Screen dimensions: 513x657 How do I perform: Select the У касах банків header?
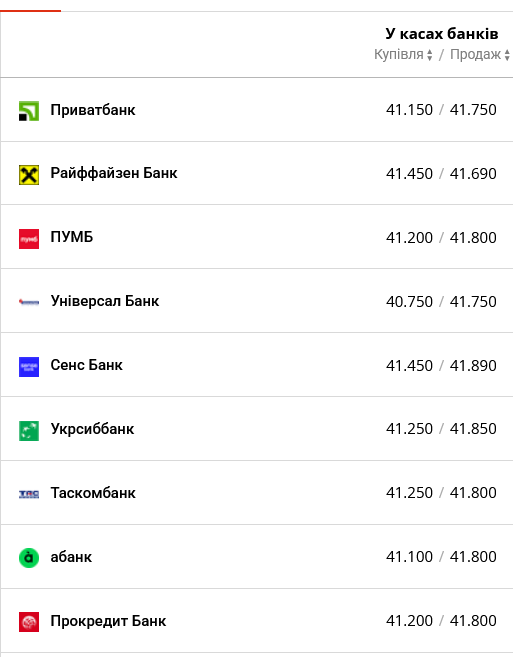coord(442,34)
